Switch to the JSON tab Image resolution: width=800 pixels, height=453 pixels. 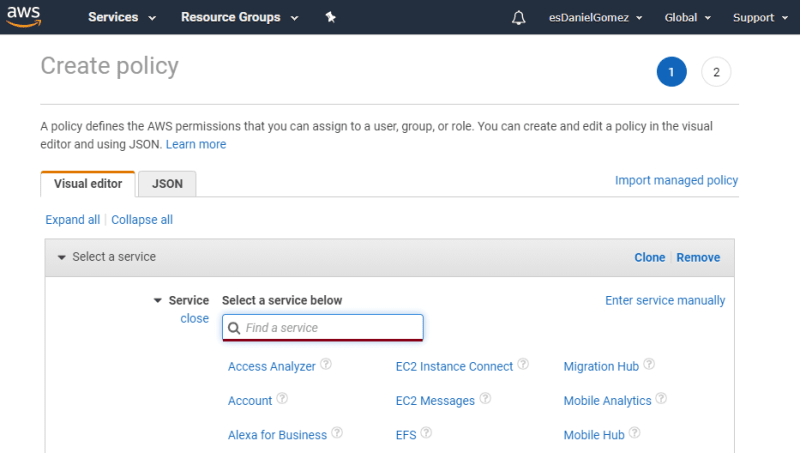coord(167,184)
